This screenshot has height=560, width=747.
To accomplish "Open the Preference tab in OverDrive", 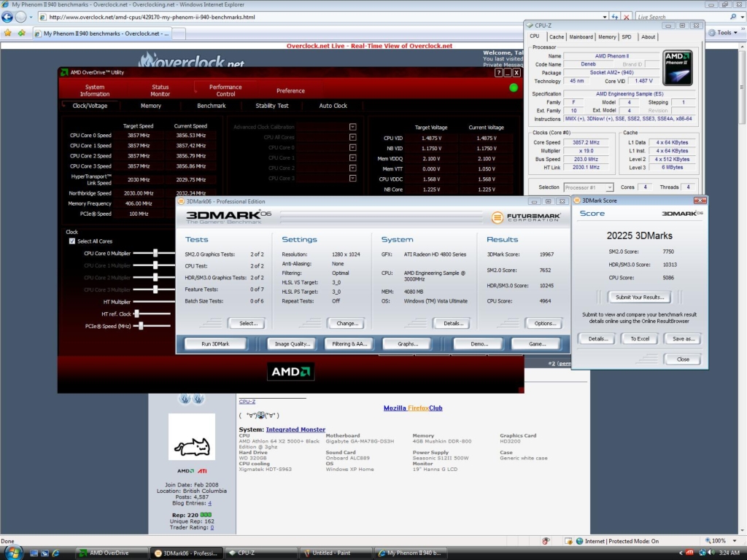I will (290, 90).
